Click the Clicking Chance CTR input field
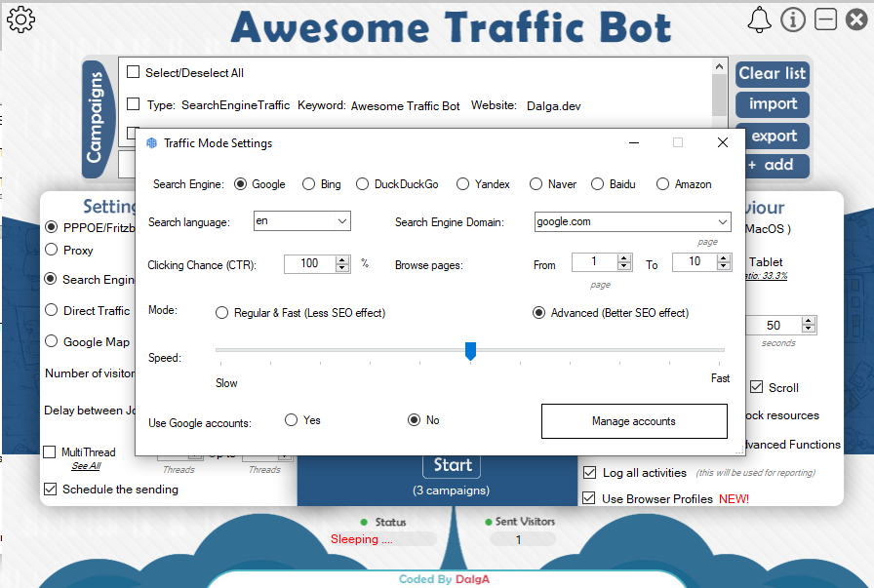Image resolution: width=874 pixels, height=588 pixels. point(310,263)
